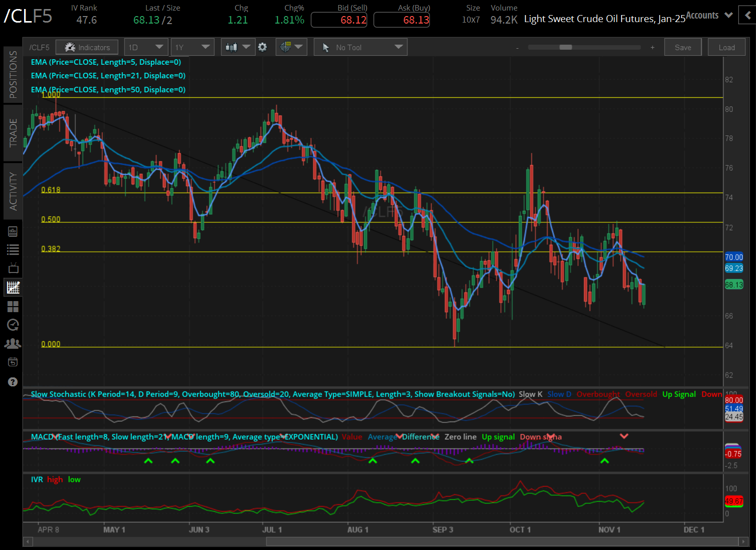The height and width of the screenshot is (550, 756).
Task: Open the people community icon
Action: click(13, 344)
